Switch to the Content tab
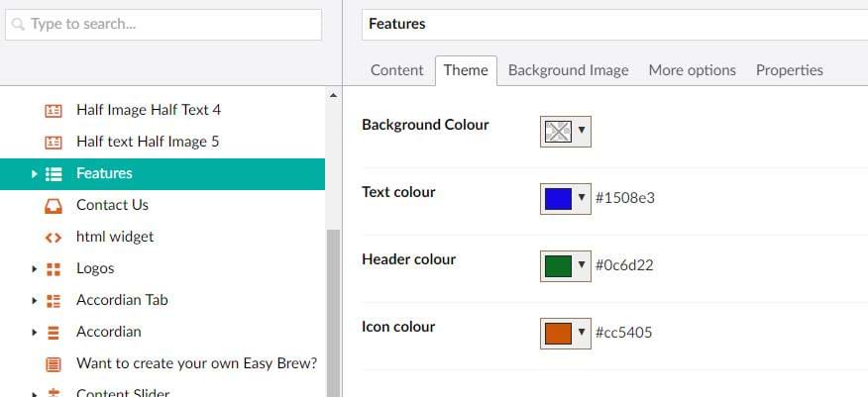Viewport: 868px width, 397px height. tap(397, 70)
